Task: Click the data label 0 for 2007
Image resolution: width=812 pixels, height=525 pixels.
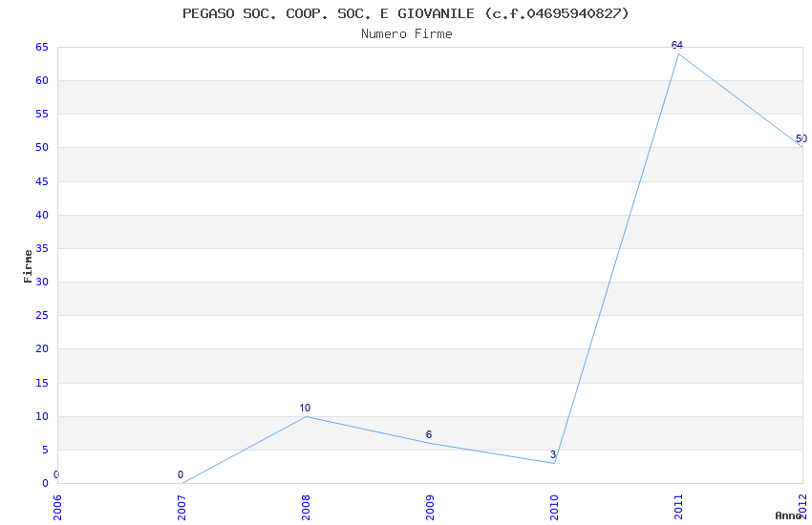Action: pyautogui.click(x=181, y=474)
